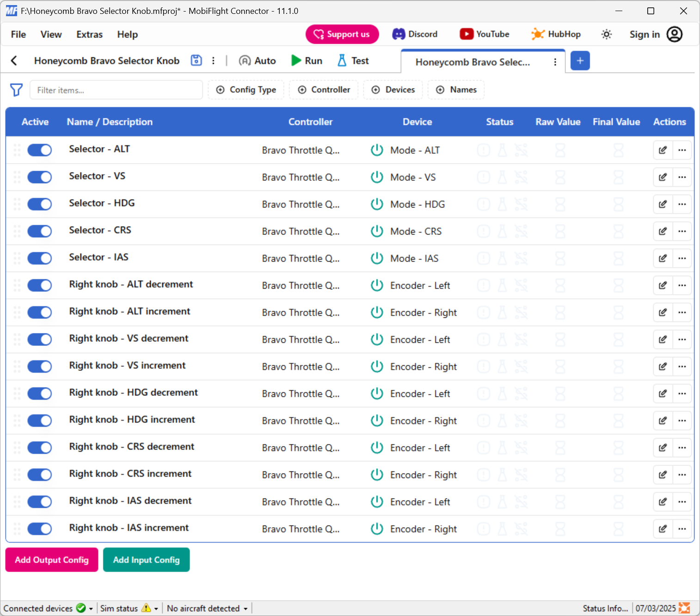Disable the Selector - ALT config

point(39,150)
